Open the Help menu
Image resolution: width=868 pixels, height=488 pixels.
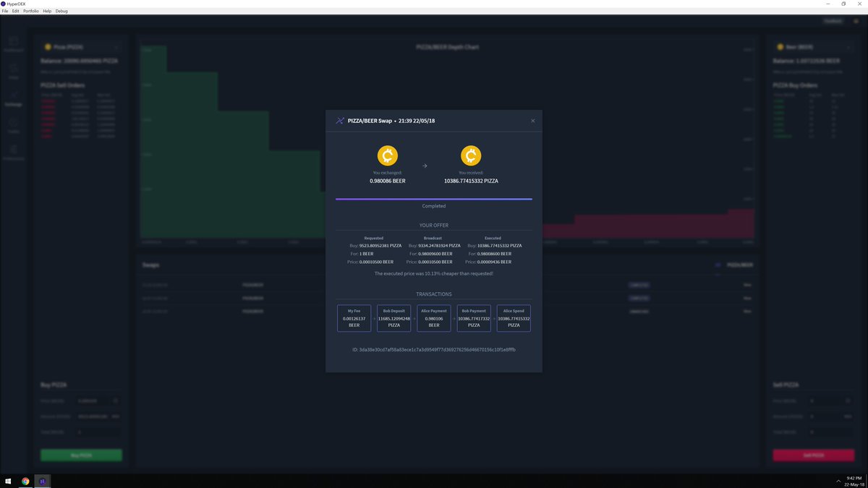(47, 11)
